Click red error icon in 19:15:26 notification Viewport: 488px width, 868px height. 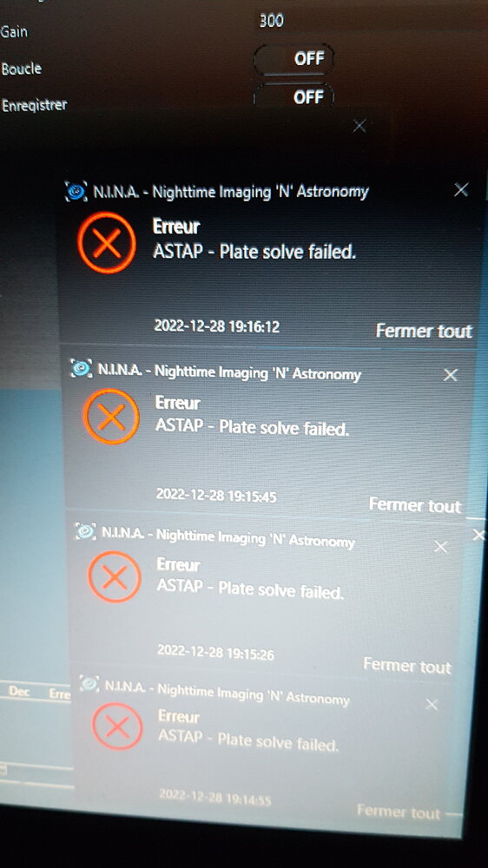(115, 577)
